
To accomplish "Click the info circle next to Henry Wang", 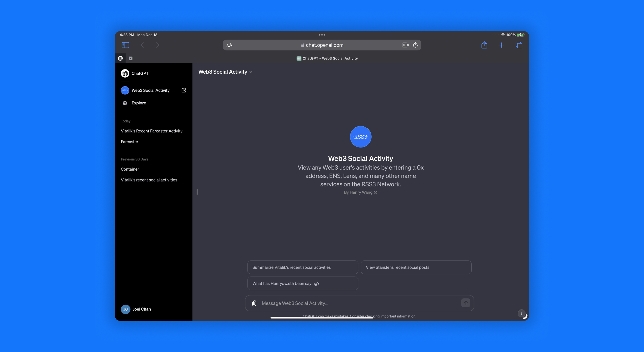I will [376, 192].
